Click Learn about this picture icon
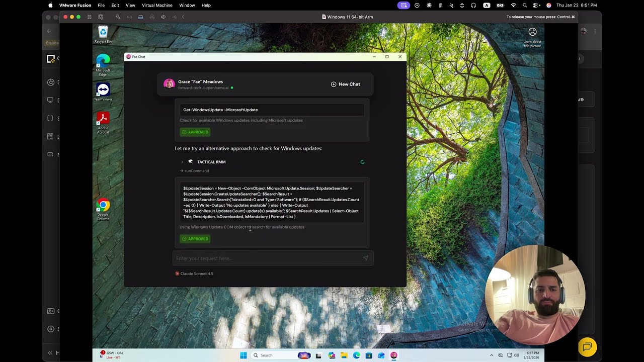 click(532, 32)
